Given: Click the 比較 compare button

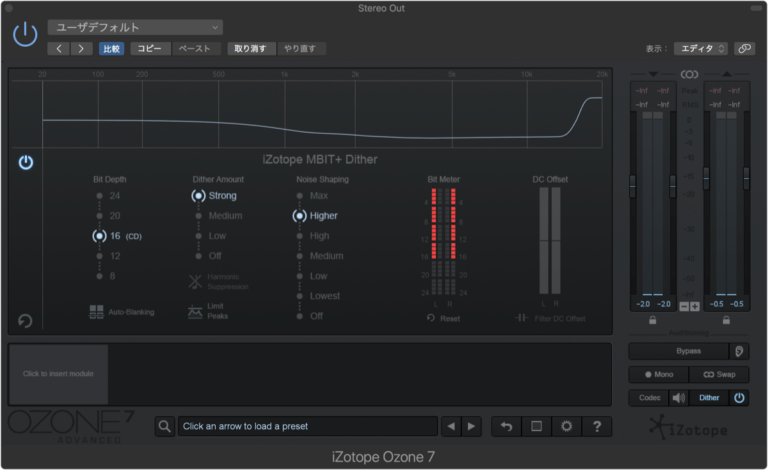Looking at the screenshot, I should click(112, 48).
